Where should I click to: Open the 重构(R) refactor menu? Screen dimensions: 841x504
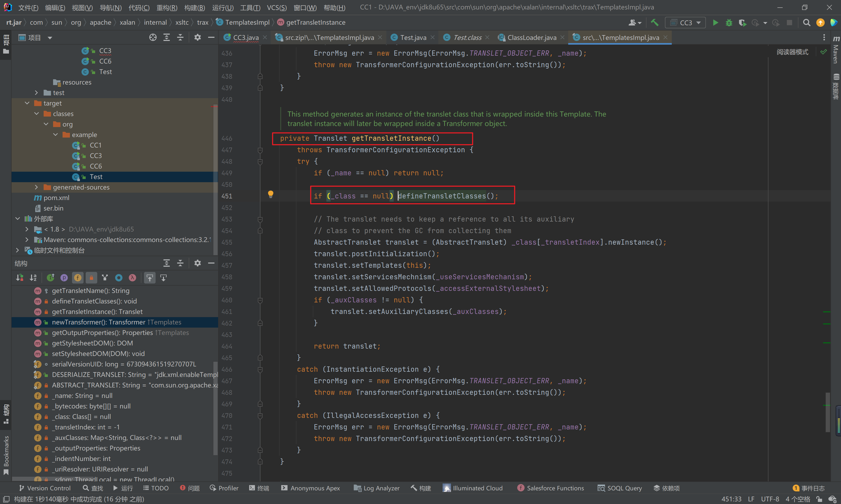[167, 7]
